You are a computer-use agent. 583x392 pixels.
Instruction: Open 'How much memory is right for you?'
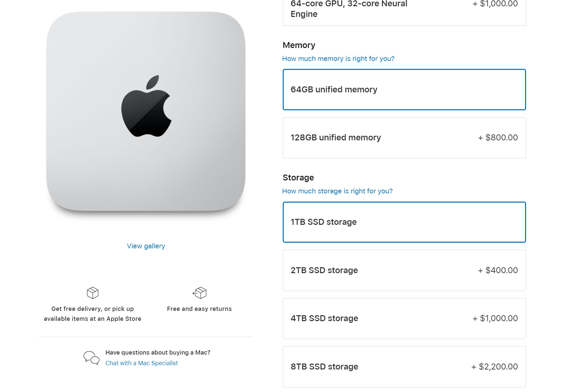pyautogui.click(x=338, y=59)
